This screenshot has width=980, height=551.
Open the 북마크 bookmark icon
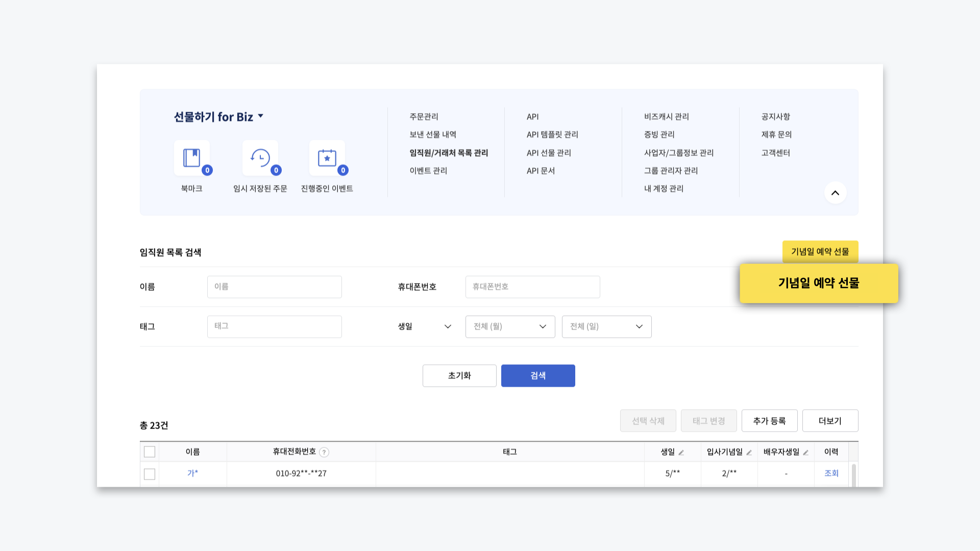[192, 158]
